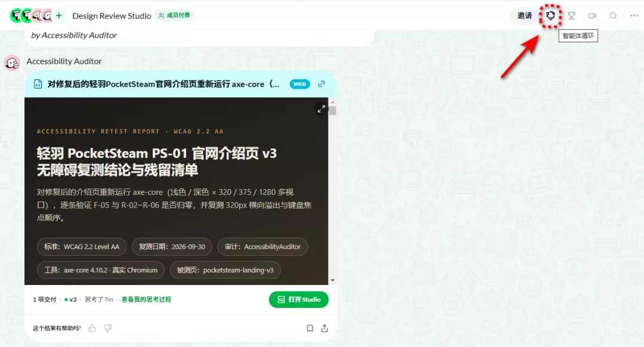The image size is (644, 347).
Task: Click the 打开 Studio button
Action: tap(299, 299)
